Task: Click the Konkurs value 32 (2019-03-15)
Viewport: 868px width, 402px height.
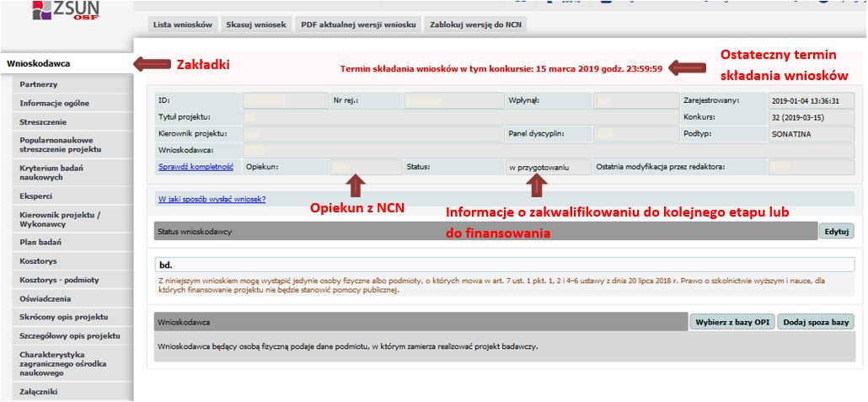Action: click(811, 117)
